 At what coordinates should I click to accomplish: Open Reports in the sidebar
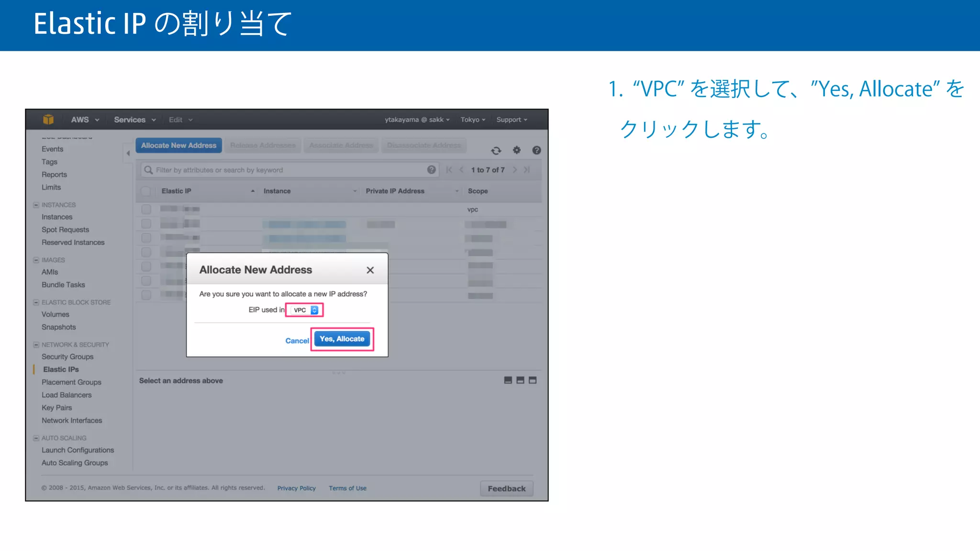pos(54,175)
